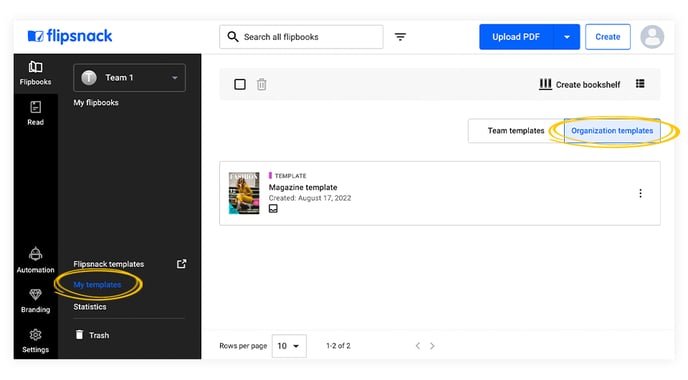Click Create bookshelf button
This screenshot has width=688, height=380.
[580, 84]
